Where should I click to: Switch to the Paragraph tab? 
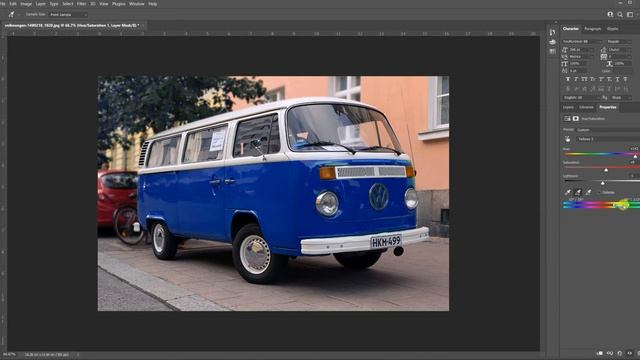(x=592, y=29)
